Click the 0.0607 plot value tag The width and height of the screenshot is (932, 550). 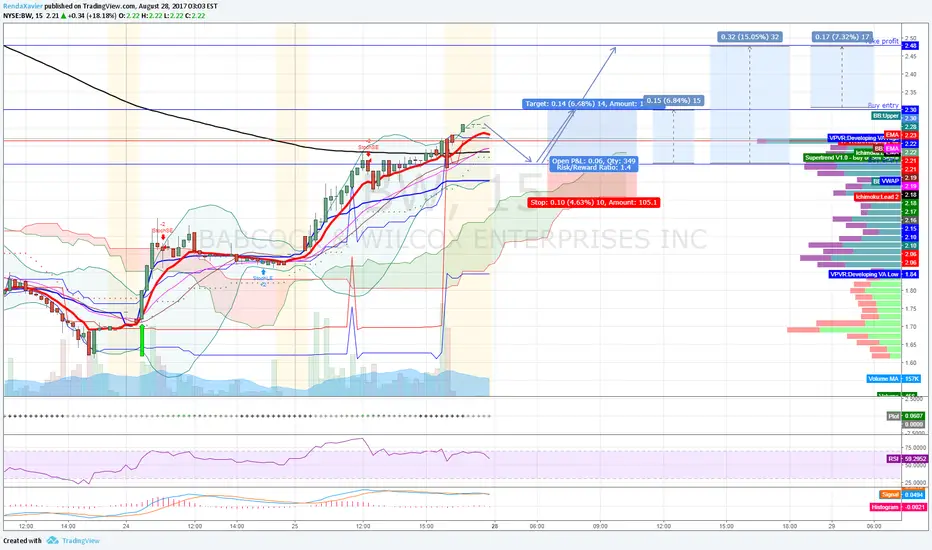tap(914, 416)
